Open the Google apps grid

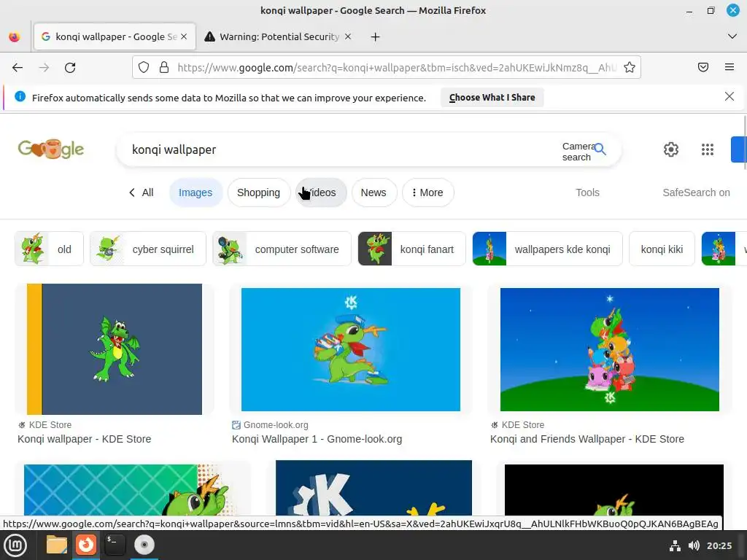tap(708, 149)
